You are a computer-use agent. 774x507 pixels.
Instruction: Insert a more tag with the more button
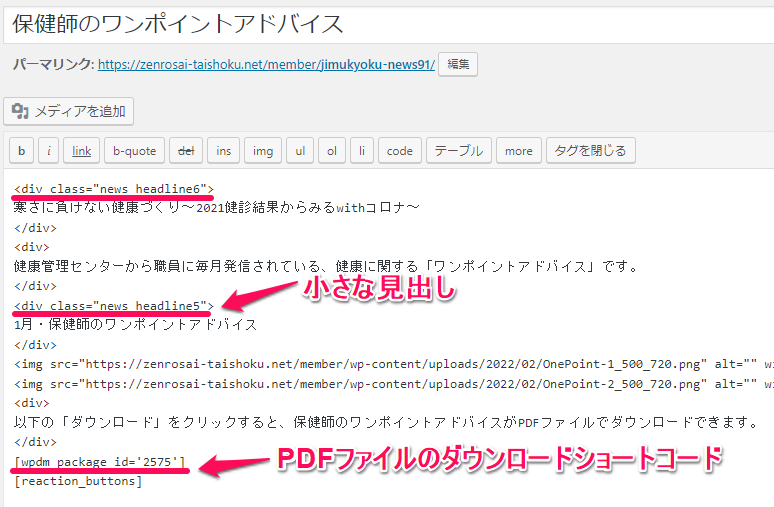[x=518, y=151]
